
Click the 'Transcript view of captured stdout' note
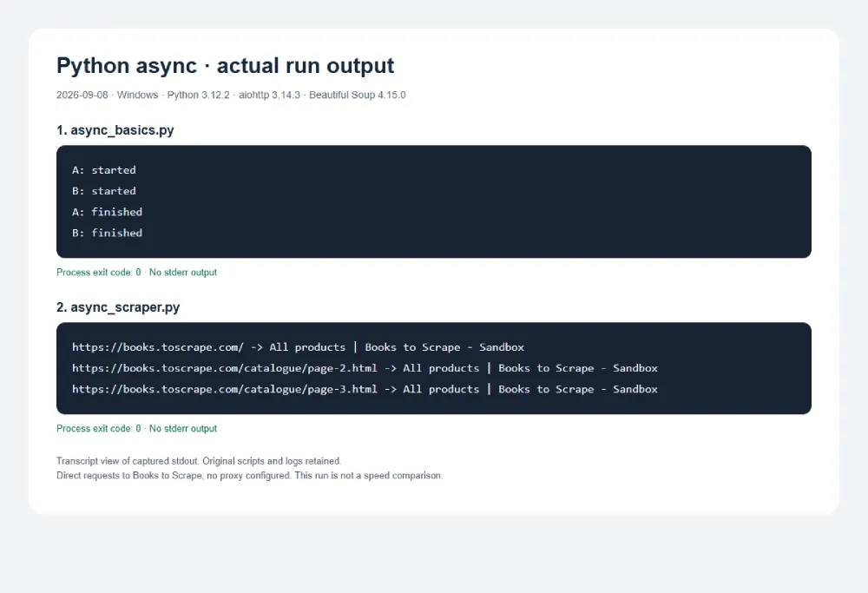click(x=200, y=461)
